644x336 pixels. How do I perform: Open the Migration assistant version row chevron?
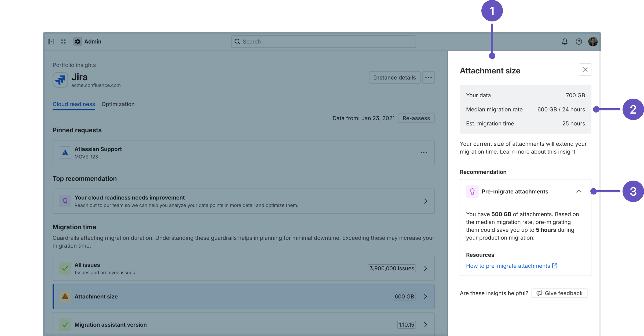tap(426, 325)
